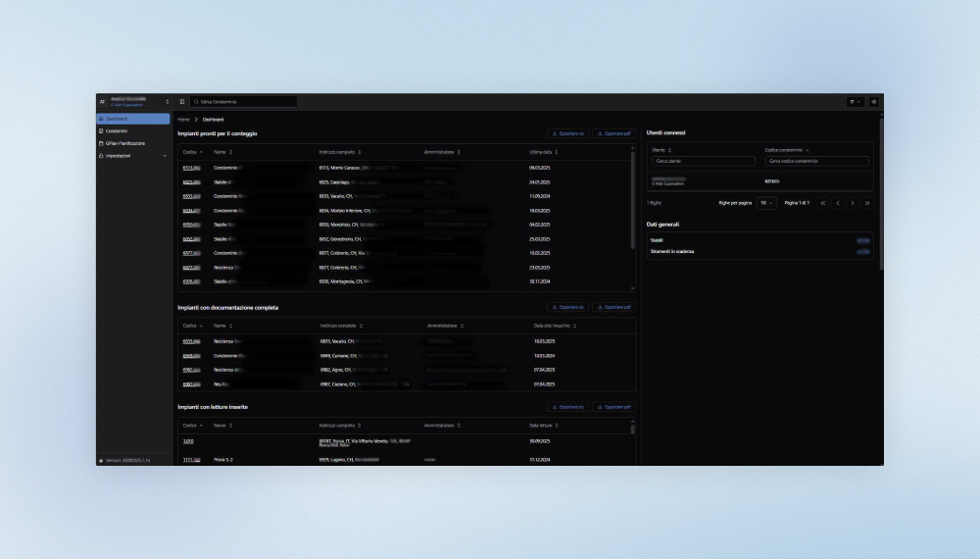Click the Strumenti in scadenza value
This screenshot has height=559, width=980.
click(862, 251)
